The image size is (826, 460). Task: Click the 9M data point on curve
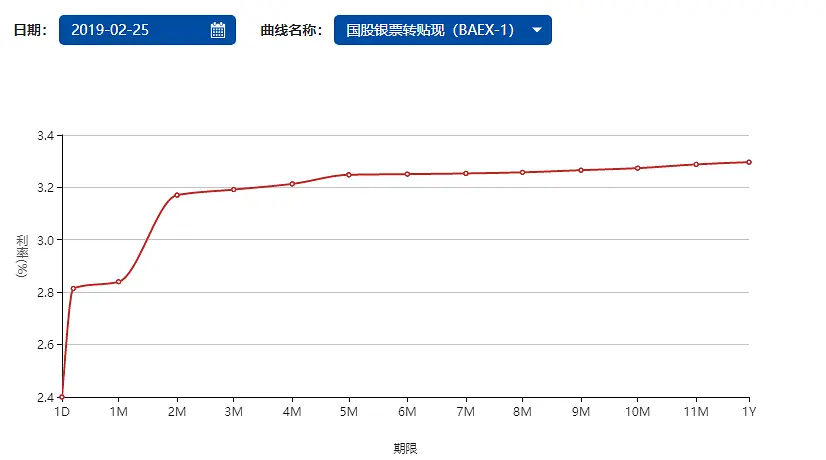(x=581, y=170)
